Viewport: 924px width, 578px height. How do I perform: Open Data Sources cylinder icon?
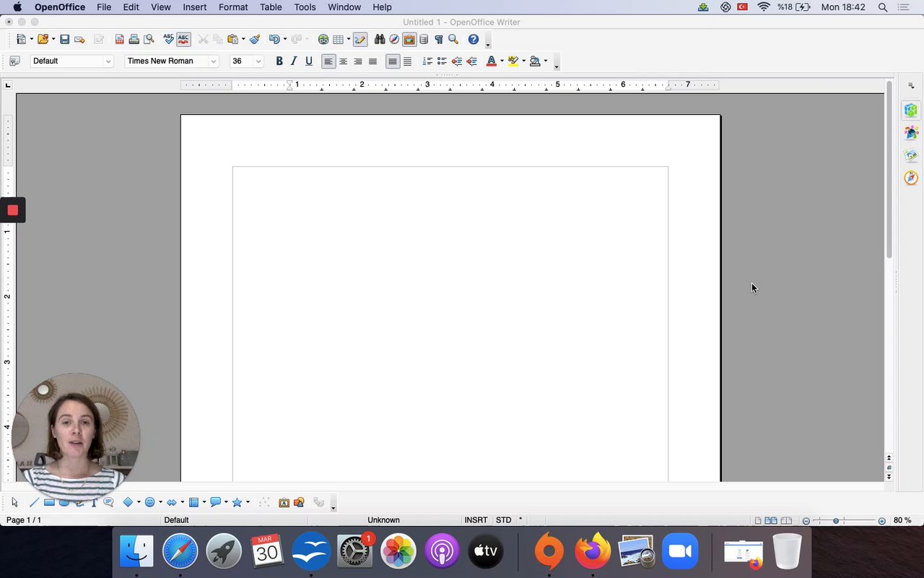pos(424,39)
